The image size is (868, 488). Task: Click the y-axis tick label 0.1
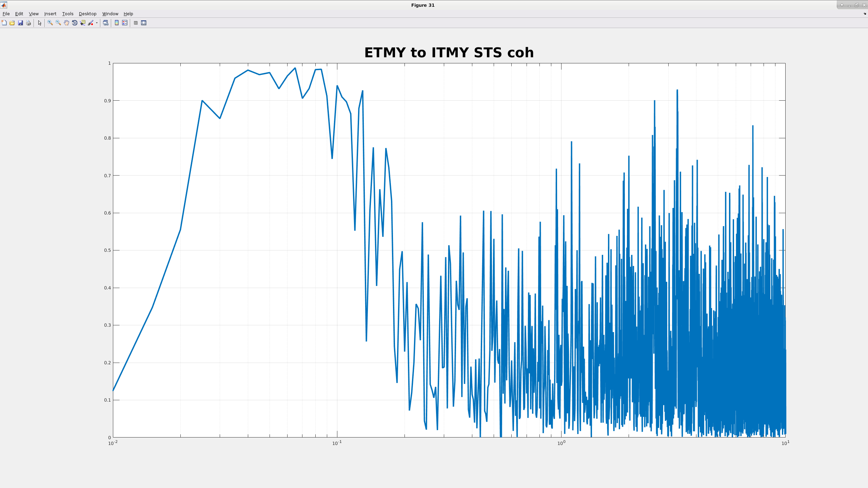click(x=107, y=400)
